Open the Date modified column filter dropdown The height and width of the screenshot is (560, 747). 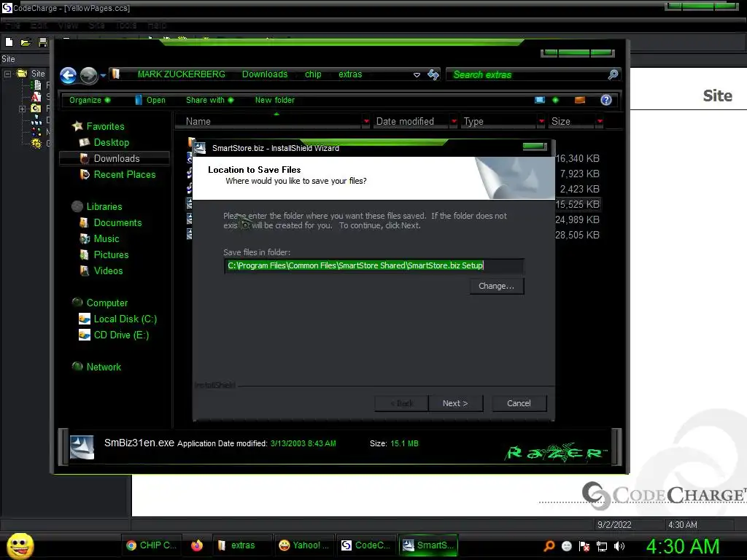[454, 122]
